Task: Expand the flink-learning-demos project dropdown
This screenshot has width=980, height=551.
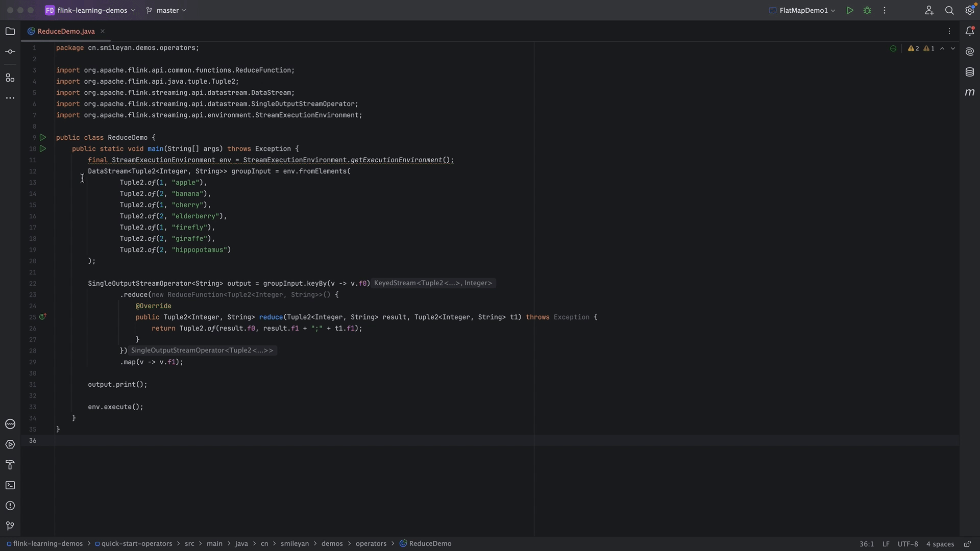Action: coord(92,10)
